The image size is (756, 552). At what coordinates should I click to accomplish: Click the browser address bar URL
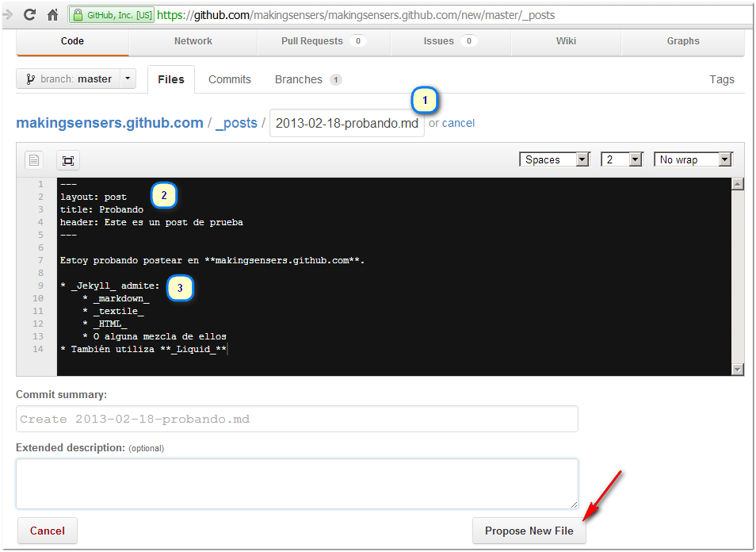[356, 15]
